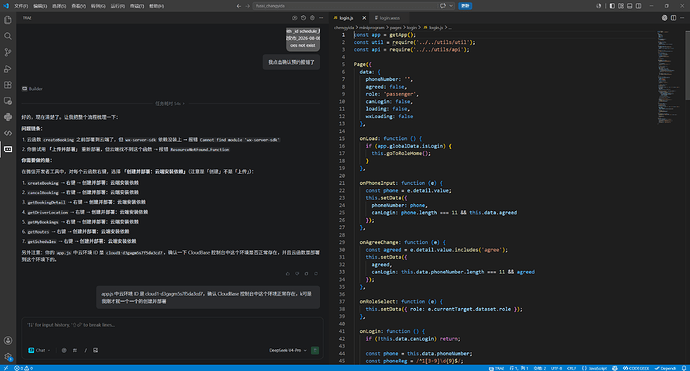Open the Accounts icon in activity bar

[x=8, y=340]
